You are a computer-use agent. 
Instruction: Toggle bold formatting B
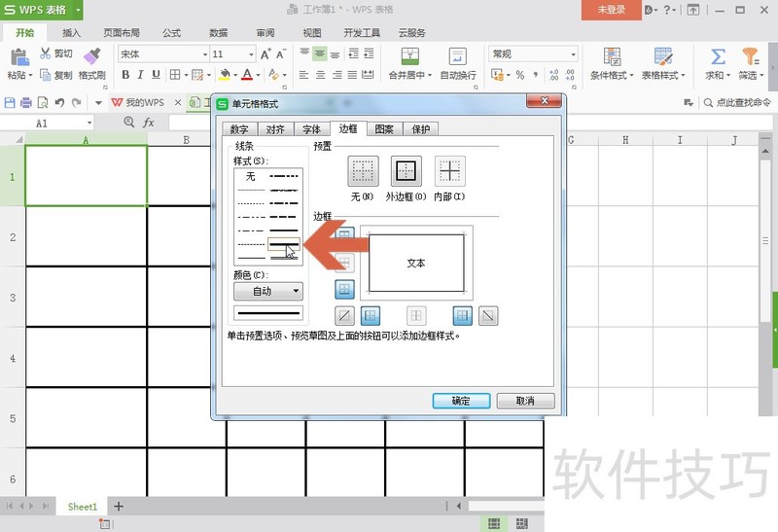125,75
